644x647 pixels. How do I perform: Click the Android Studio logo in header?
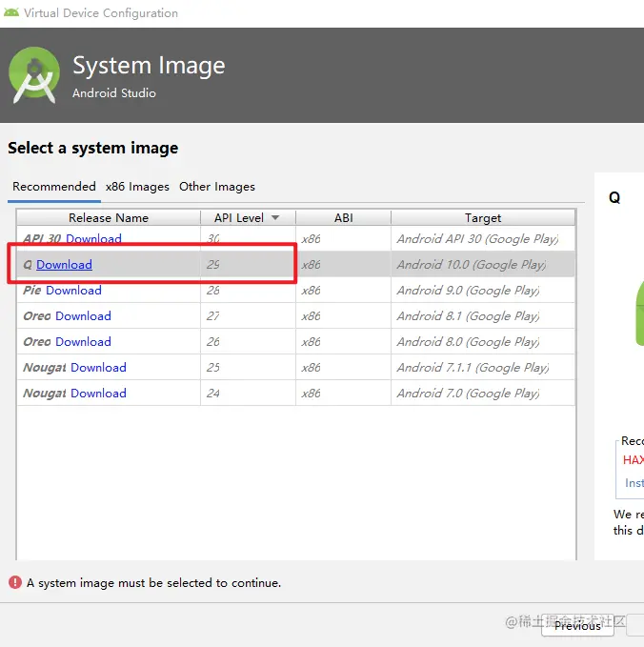[x=34, y=75]
